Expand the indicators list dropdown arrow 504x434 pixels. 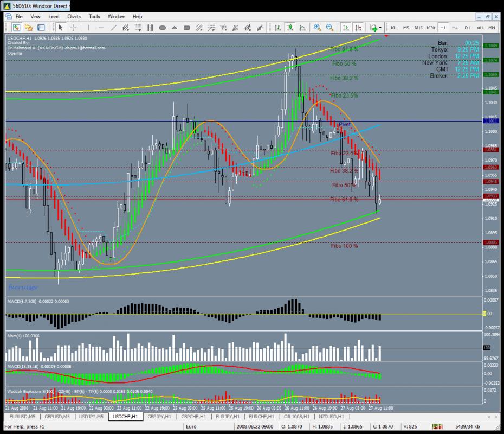pyautogui.click(x=380, y=28)
